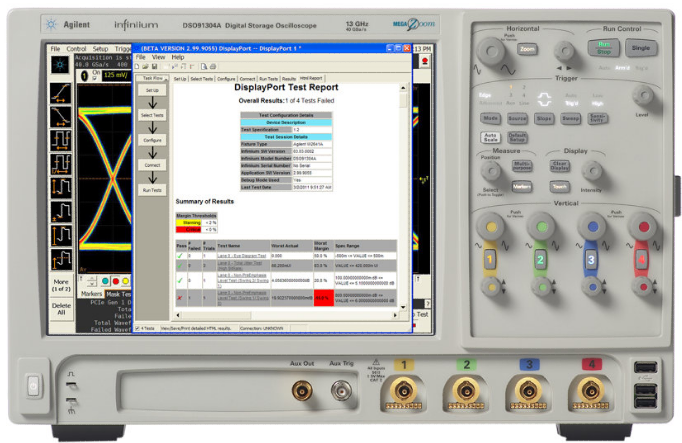
Task: Toggle the 4 Tests checkbox in status bar
Action: [137, 328]
